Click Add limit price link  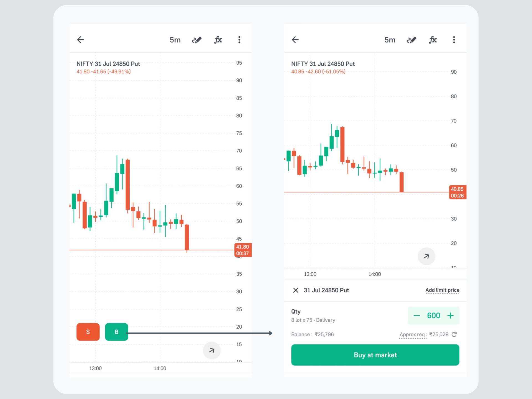coord(442,290)
